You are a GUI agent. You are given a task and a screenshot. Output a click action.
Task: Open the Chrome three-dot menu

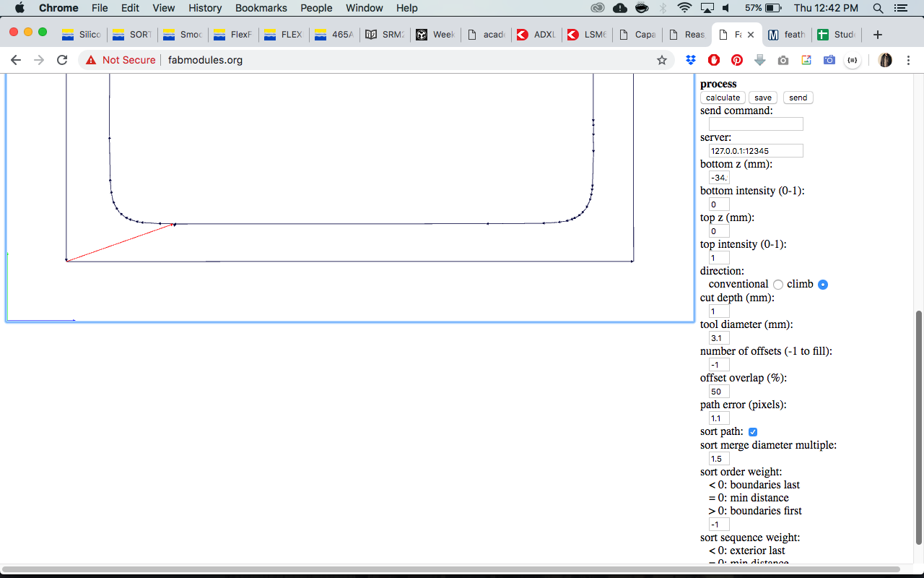tap(908, 60)
